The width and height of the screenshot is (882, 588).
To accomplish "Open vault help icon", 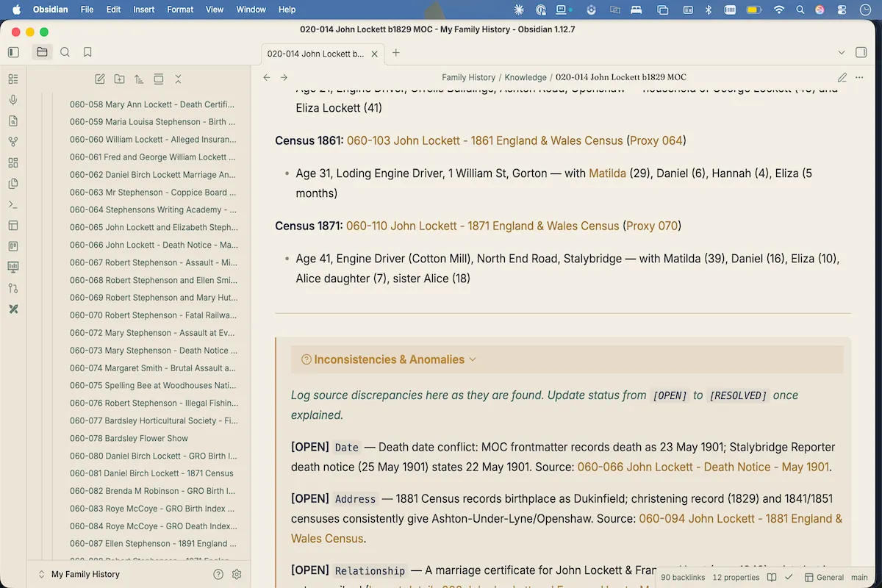I will click(x=218, y=574).
